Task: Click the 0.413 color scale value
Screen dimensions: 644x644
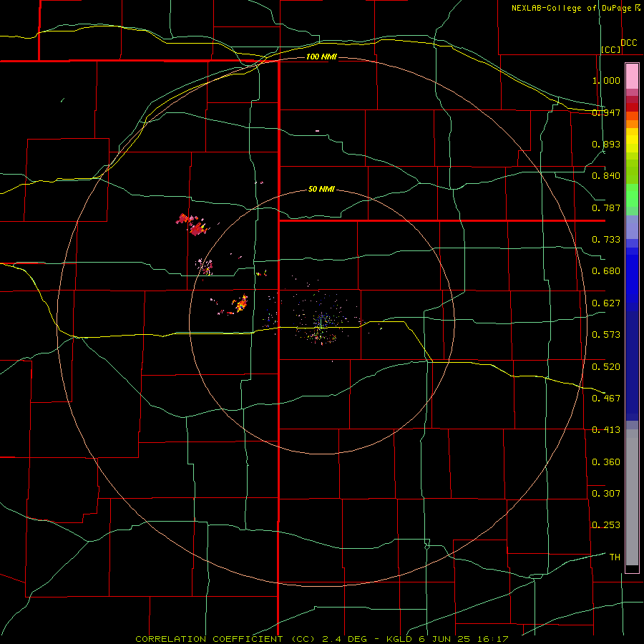Action: click(x=606, y=430)
